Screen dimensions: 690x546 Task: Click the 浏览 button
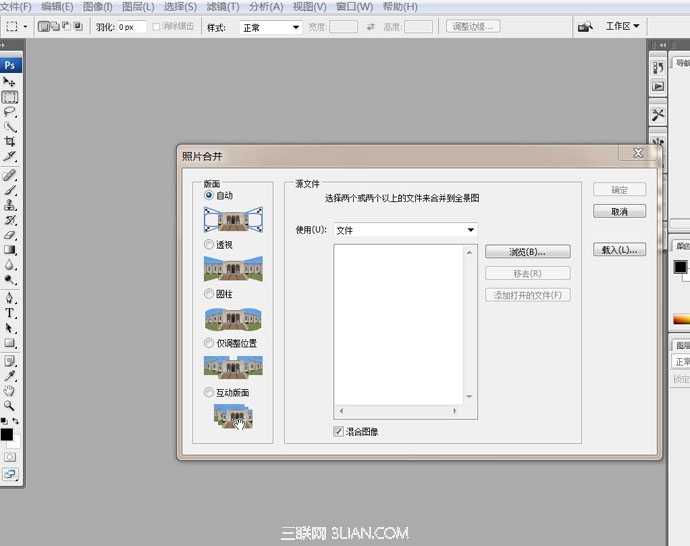pyautogui.click(x=527, y=252)
